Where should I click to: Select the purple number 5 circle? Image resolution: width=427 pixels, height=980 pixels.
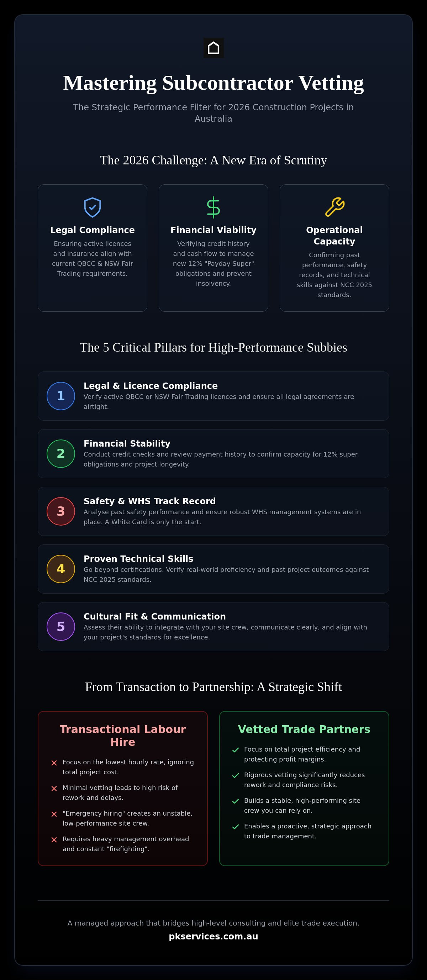[61, 627]
